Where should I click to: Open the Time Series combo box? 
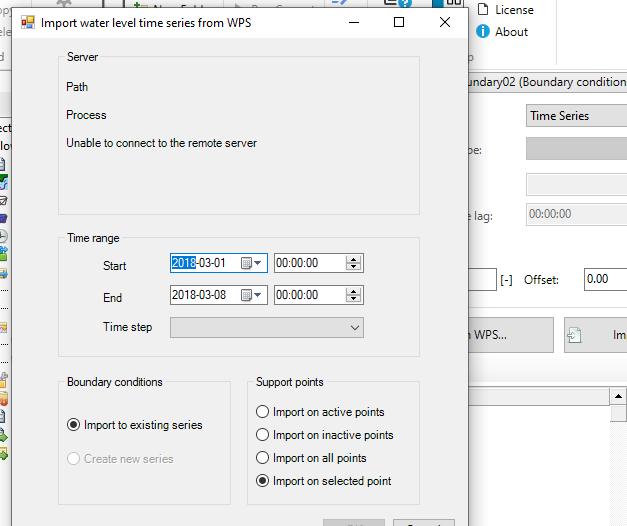point(575,116)
